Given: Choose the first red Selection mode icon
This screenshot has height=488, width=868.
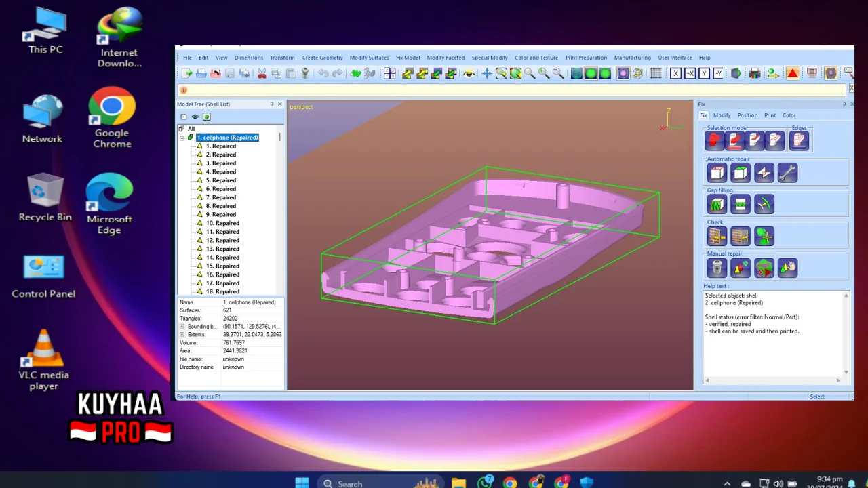Looking at the screenshot, I should point(715,140).
